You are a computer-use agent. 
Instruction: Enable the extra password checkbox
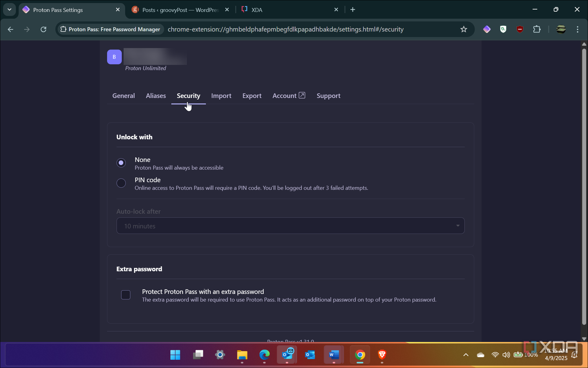coord(126,295)
